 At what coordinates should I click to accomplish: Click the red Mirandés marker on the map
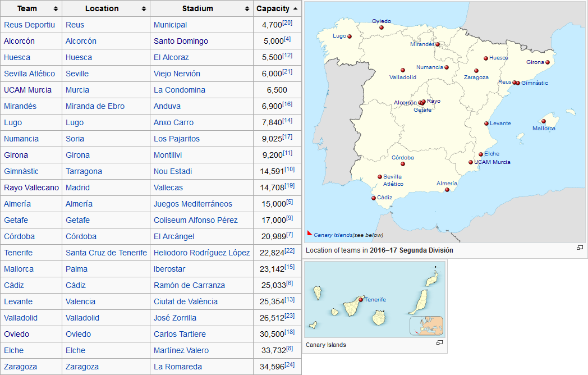coord(437,44)
